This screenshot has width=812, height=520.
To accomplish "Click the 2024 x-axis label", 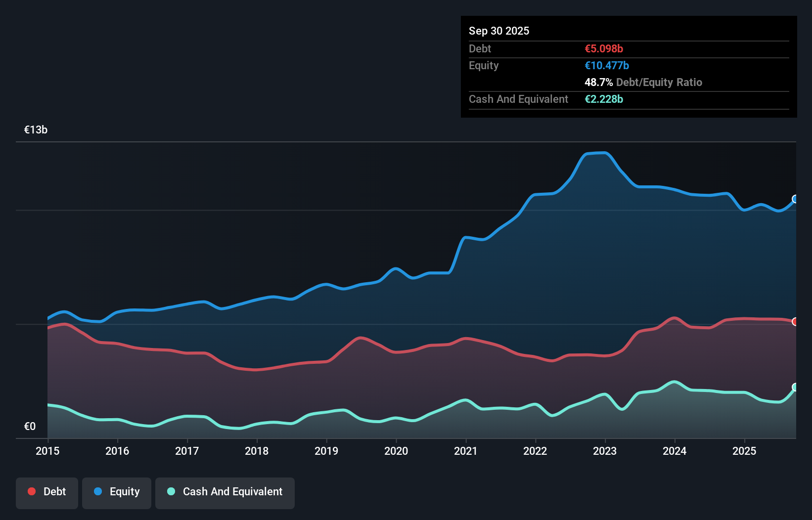I will point(675,451).
